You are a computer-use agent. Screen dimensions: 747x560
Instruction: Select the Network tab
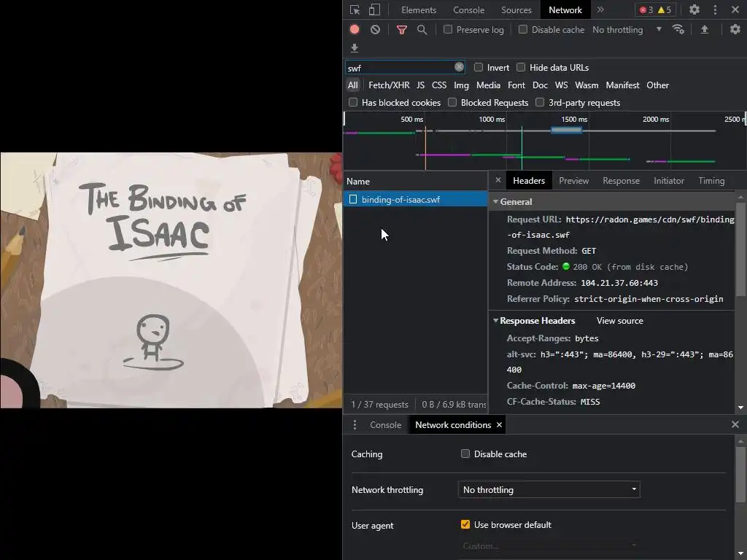coord(565,10)
